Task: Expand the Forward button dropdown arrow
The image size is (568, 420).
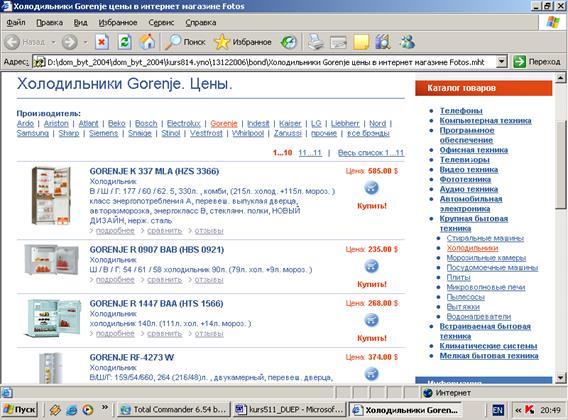Action: (x=85, y=42)
